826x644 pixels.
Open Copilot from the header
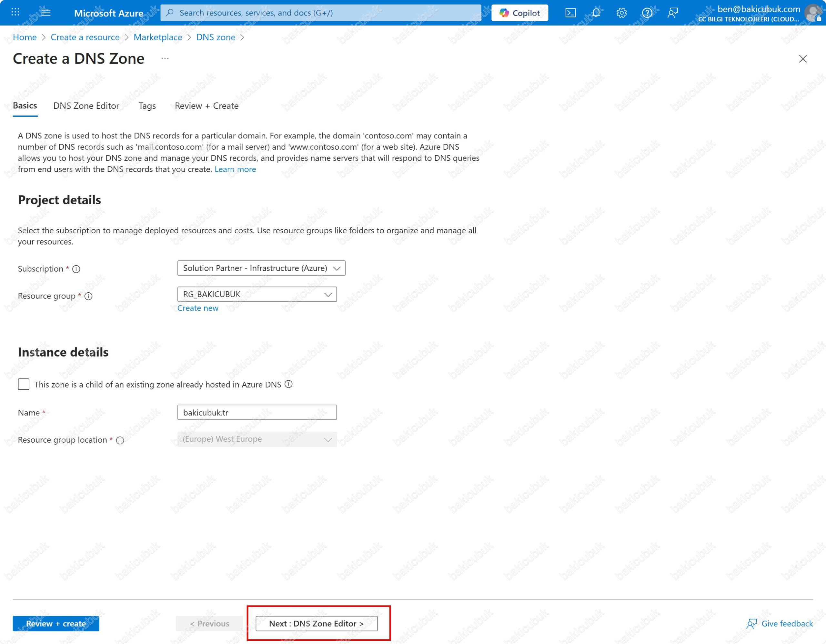[x=520, y=13]
